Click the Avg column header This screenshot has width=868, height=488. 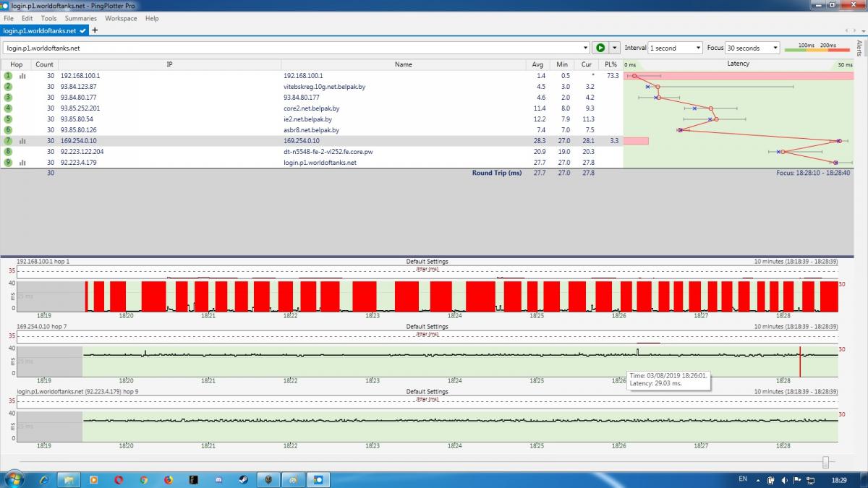pyautogui.click(x=537, y=64)
